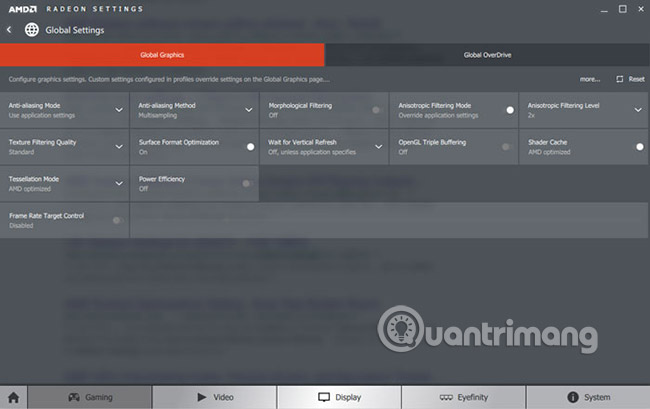
Task: Click the Global Settings globe icon
Action: click(32, 30)
